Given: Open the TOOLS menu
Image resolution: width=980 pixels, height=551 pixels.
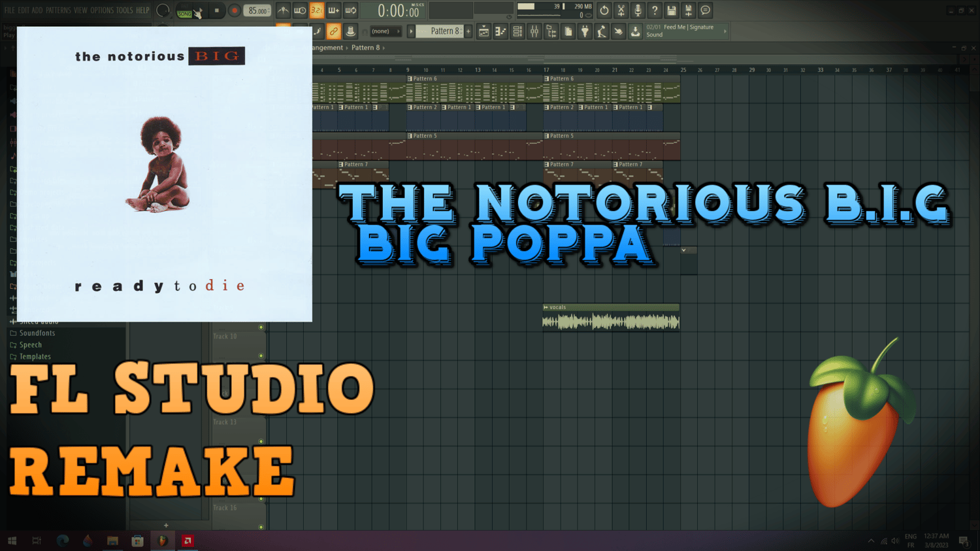Looking at the screenshot, I should (124, 10).
